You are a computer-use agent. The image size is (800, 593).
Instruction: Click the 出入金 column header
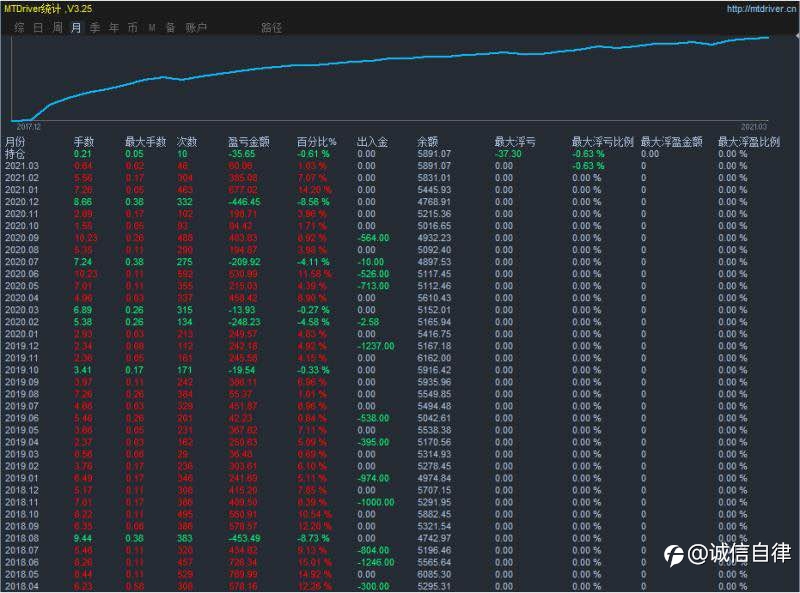[372, 142]
